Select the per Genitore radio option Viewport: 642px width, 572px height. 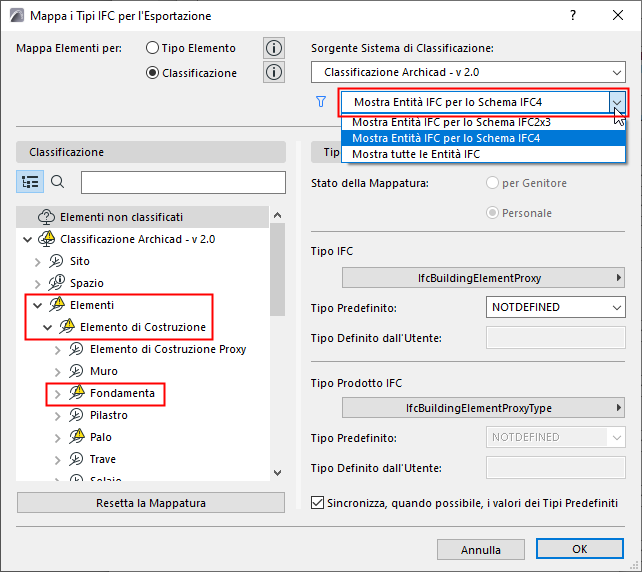tap(492, 183)
